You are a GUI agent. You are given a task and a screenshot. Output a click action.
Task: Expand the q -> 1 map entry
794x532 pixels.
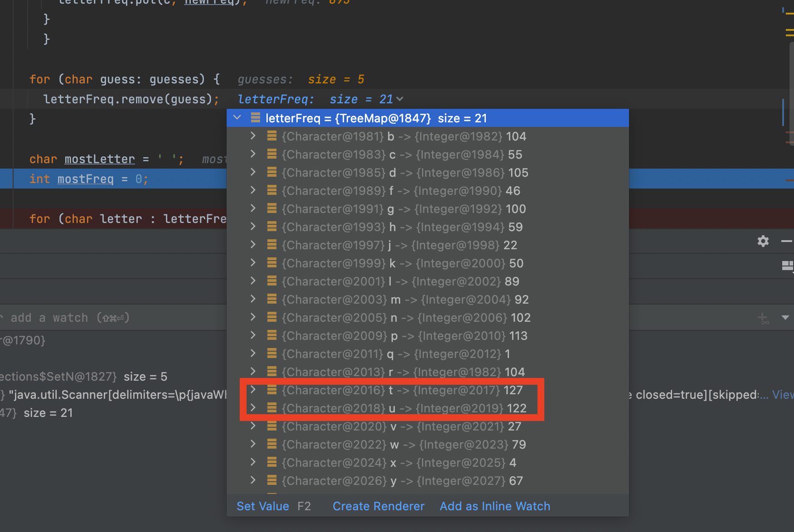253,353
